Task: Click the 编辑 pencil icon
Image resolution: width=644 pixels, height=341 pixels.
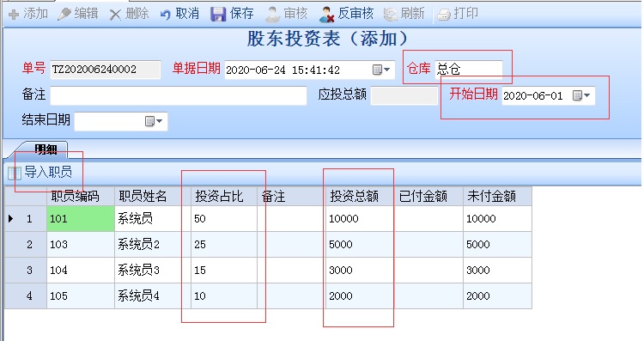Action: tap(64, 14)
